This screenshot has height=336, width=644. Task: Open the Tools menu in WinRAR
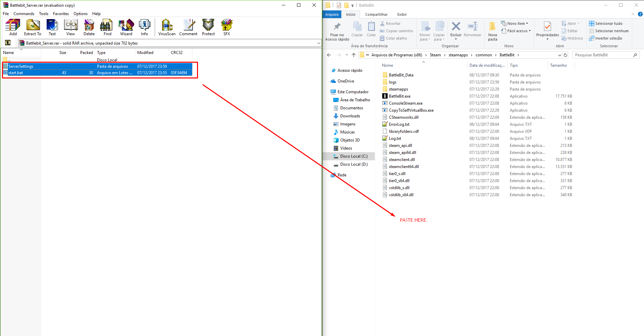click(x=44, y=14)
